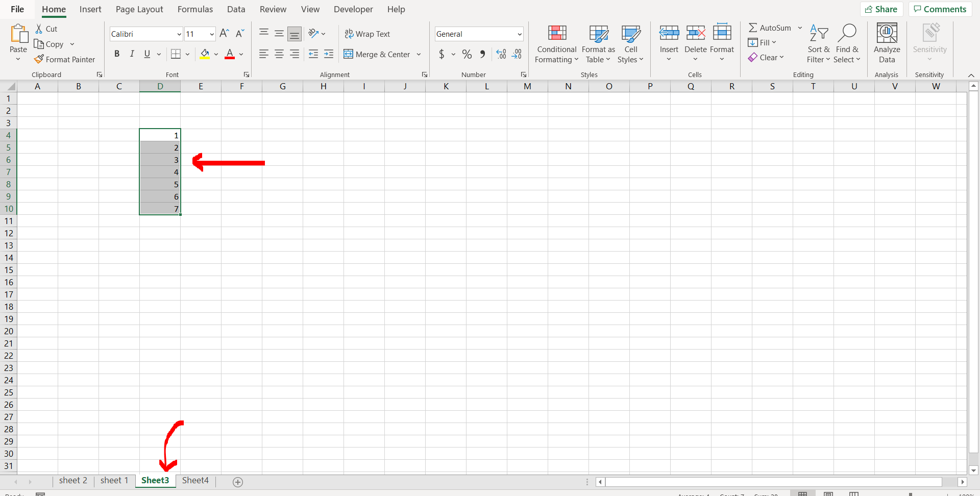Apply bold formatting
The width and height of the screenshot is (980, 496).
117,54
